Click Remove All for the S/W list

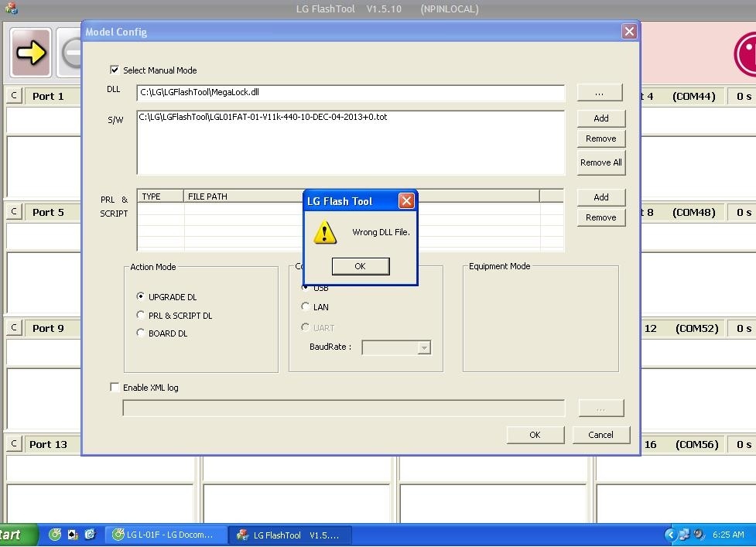pos(600,162)
